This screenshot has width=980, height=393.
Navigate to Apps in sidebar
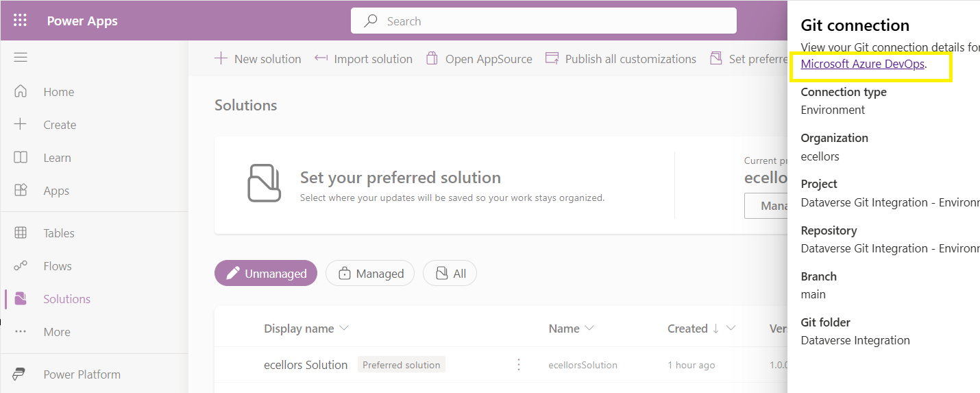click(56, 191)
